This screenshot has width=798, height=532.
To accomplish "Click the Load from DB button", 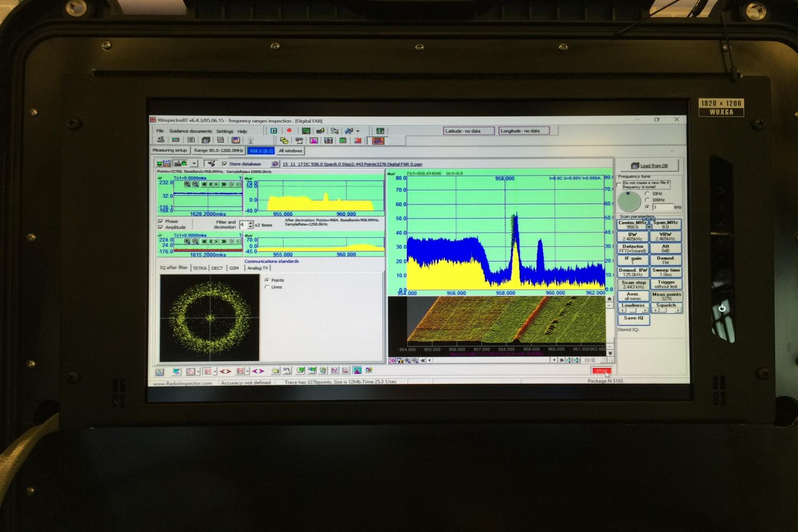I will (649, 165).
